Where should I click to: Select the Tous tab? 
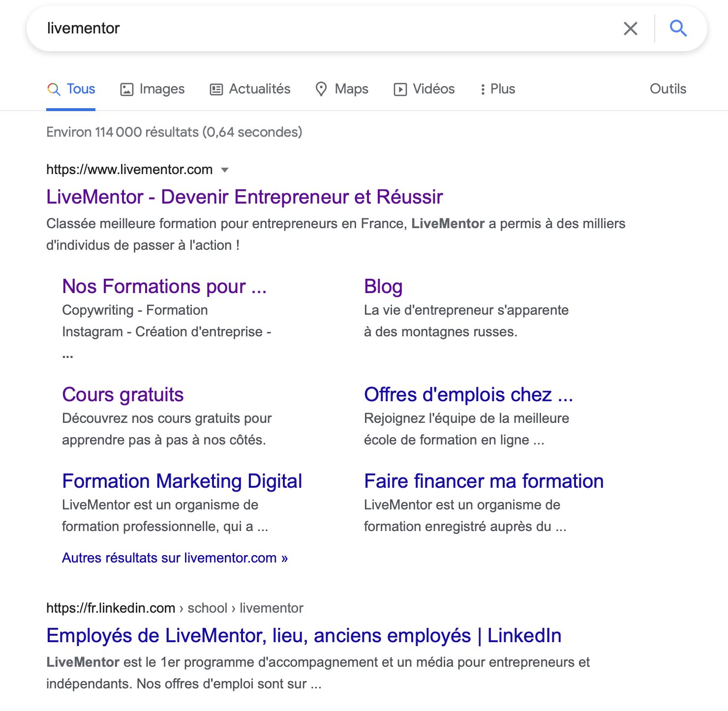coord(71,89)
